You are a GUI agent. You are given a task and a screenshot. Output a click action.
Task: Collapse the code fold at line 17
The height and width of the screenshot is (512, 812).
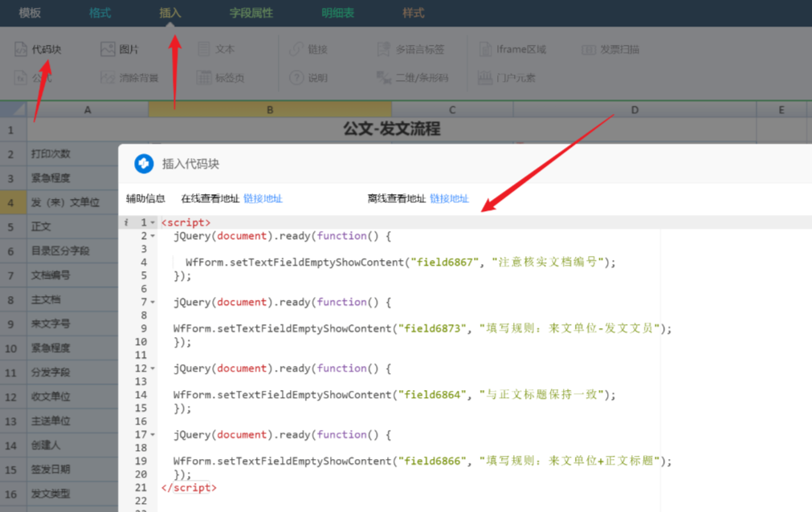(x=153, y=435)
